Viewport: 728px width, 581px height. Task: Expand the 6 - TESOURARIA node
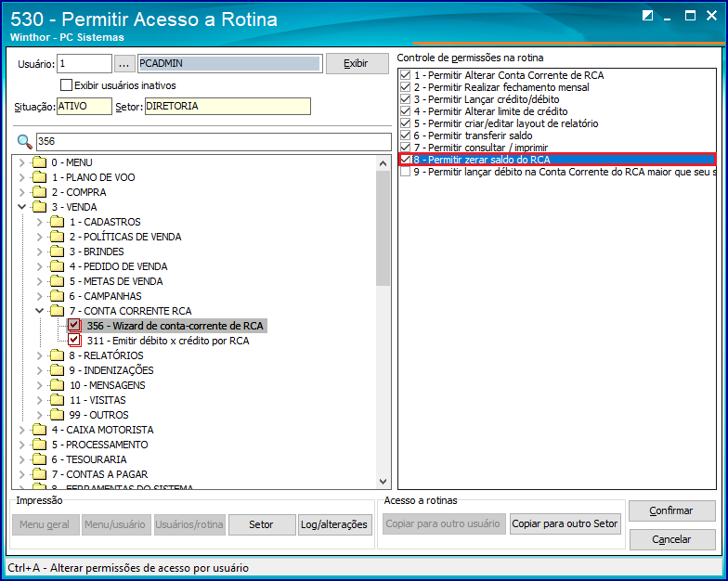click(21, 459)
